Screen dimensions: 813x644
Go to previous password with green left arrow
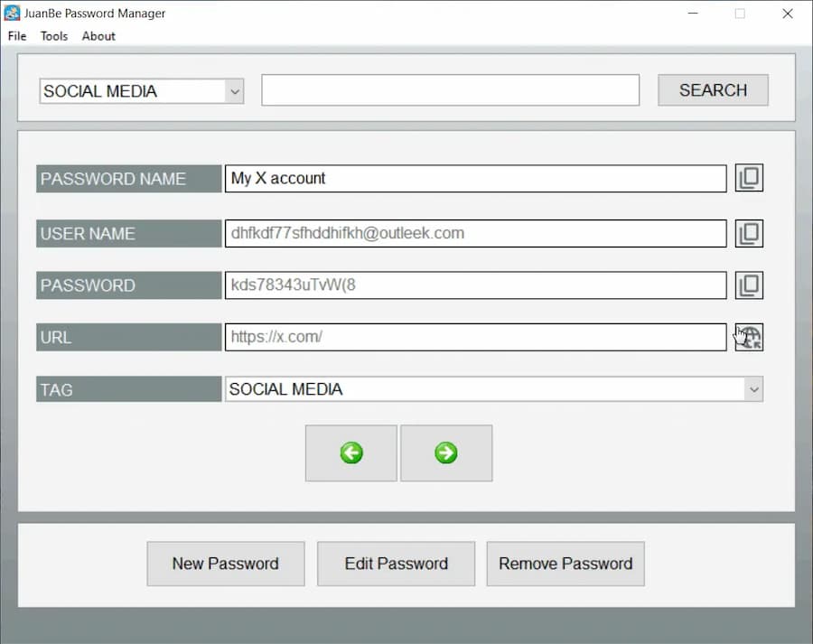[x=351, y=453]
